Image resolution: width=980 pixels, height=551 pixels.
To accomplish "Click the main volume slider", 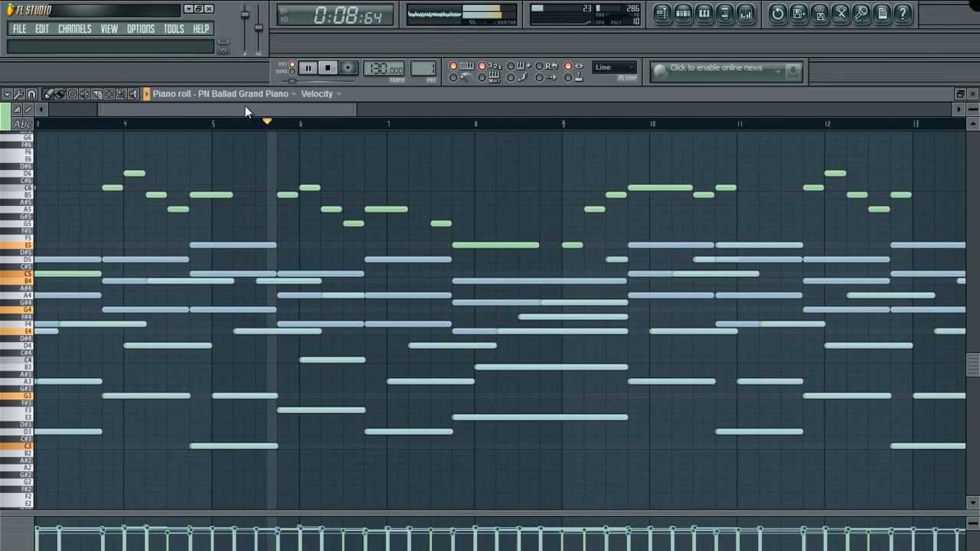I will [245, 15].
